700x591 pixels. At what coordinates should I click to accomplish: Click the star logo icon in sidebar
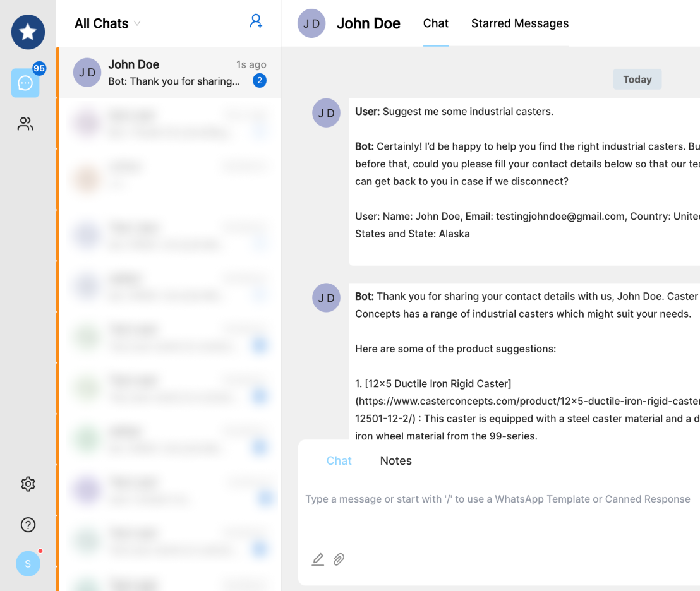pos(28,32)
